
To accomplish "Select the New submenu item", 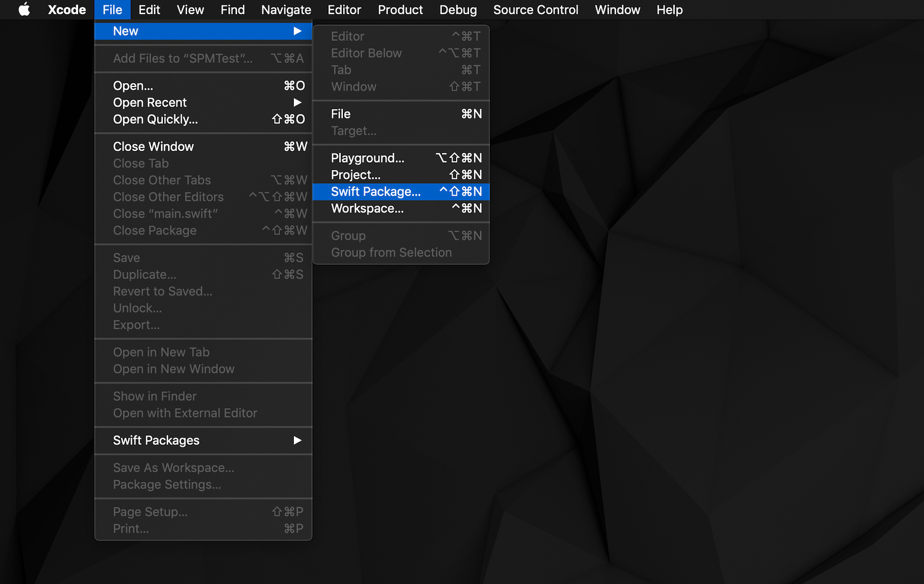I will tap(203, 31).
